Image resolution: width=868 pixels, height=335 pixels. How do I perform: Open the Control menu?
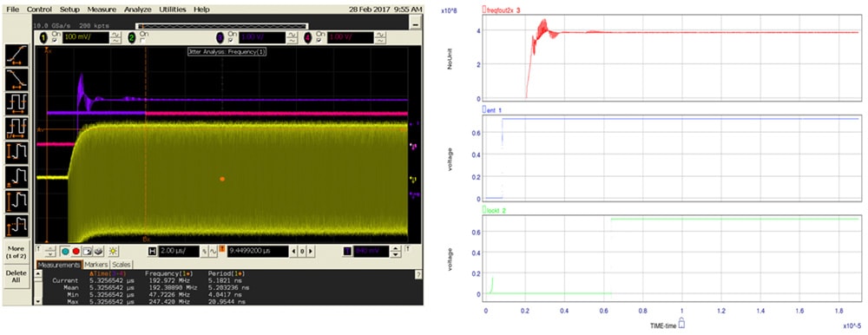[x=39, y=10]
